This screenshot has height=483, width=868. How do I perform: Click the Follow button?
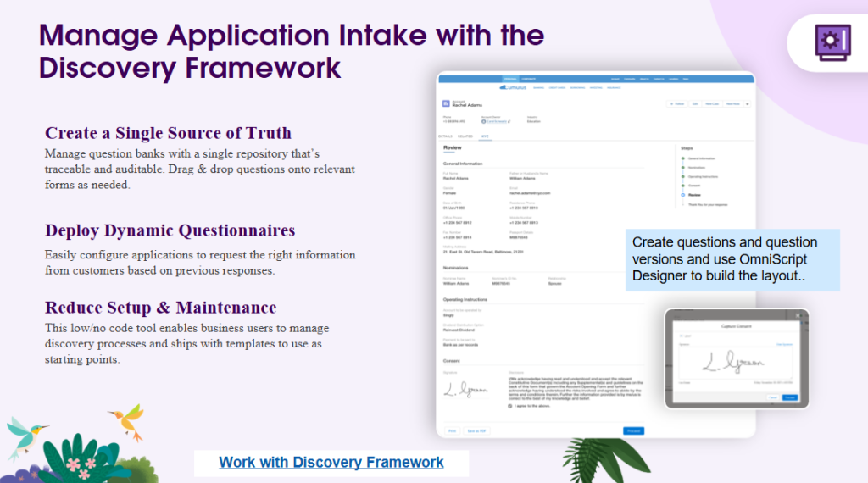(677, 104)
